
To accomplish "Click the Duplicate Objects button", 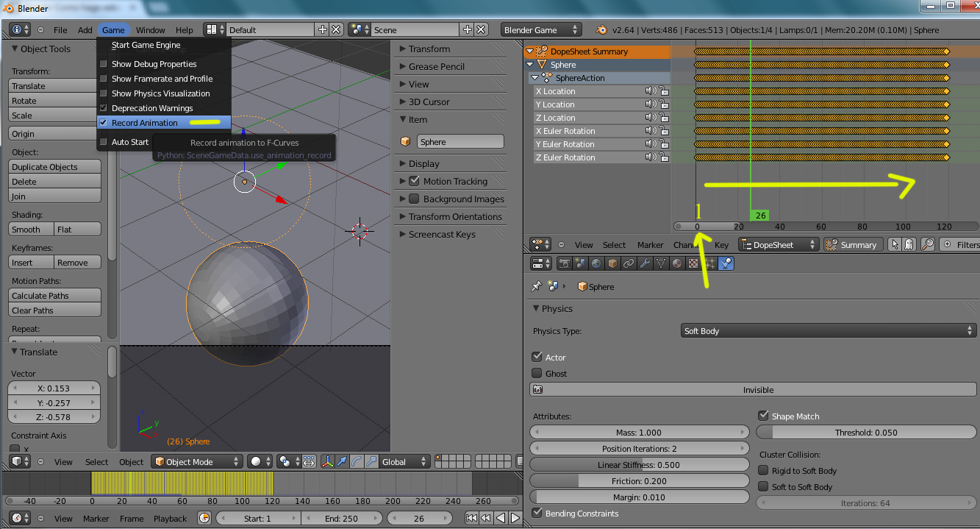I will [55, 167].
